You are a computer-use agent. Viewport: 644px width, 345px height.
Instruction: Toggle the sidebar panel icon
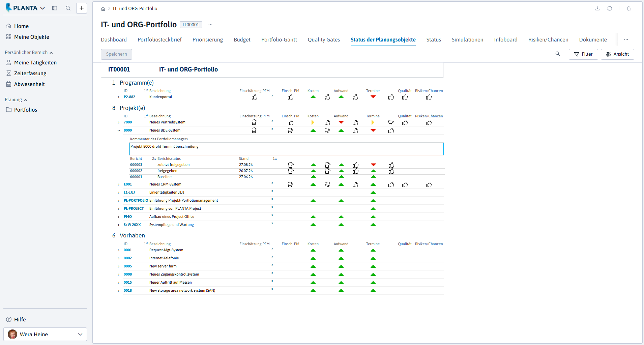pyautogui.click(x=55, y=8)
